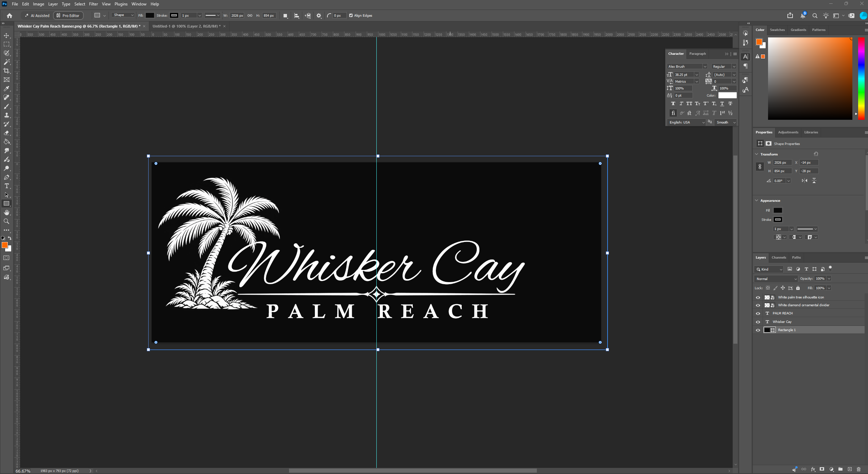Open the Search magnifier icon at top right

(x=815, y=16)
